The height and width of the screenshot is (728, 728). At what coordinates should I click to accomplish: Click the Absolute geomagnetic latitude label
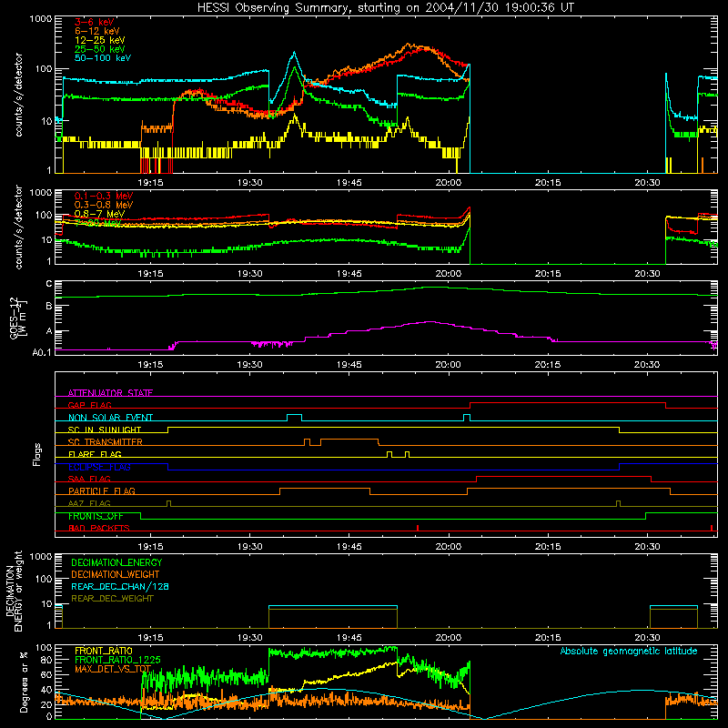[629, 652]
